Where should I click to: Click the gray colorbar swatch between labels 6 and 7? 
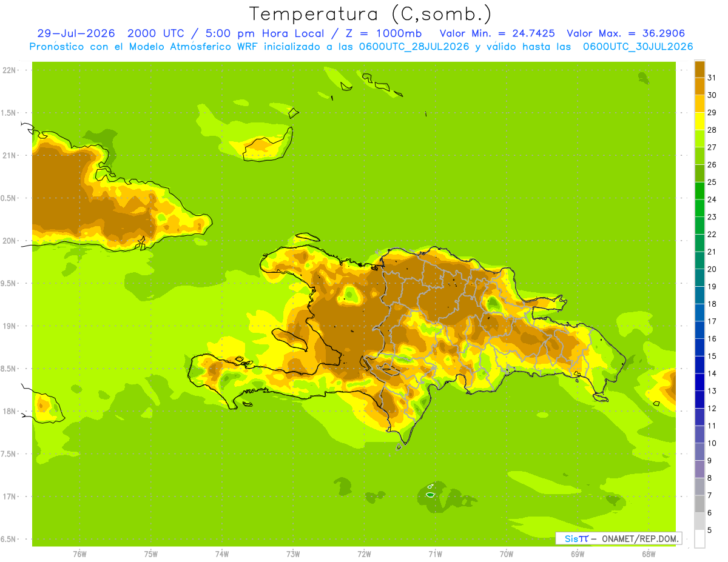pos(699,504)
